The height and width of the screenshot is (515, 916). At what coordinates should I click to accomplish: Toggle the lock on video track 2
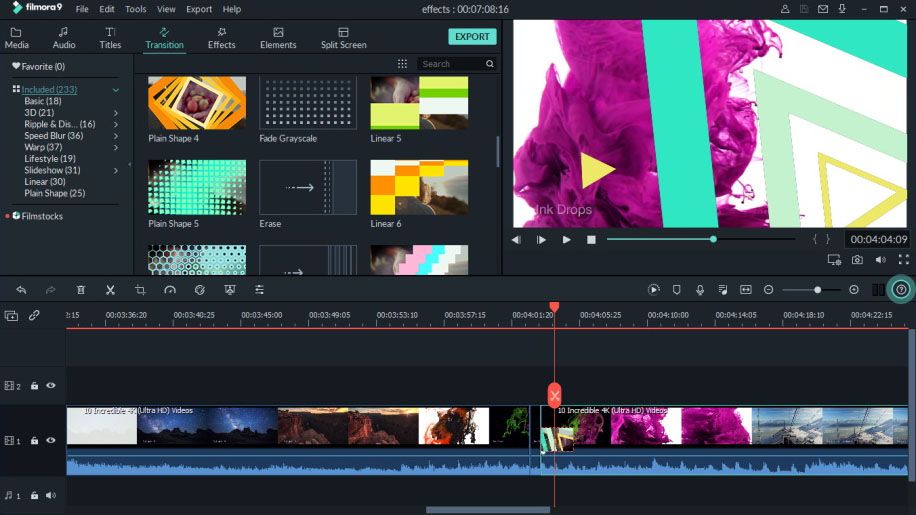tap(34, 386)
